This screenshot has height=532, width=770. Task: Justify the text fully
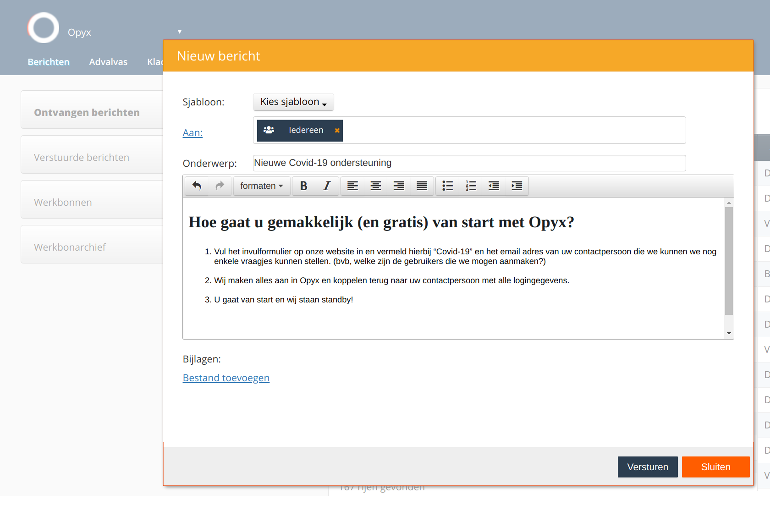pyautogui.click(x=422, y=186)
